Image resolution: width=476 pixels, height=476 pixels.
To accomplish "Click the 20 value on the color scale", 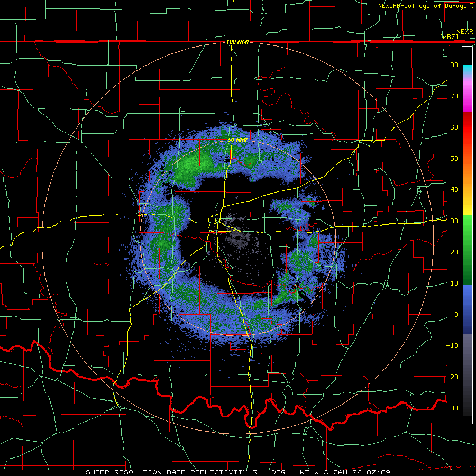I will click(x=454, y=252).
